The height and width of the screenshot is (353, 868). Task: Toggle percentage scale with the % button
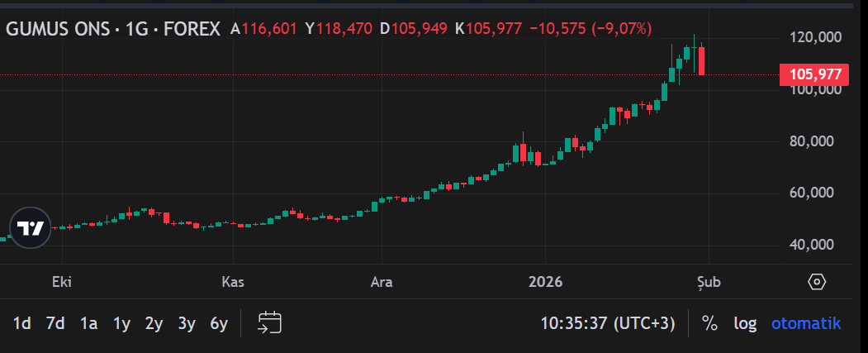point(709,323)
